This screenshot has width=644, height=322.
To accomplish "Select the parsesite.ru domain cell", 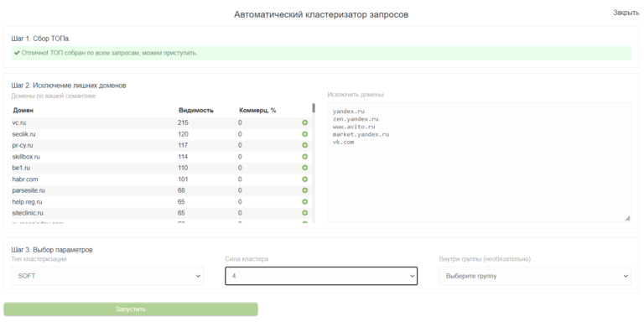I will [29, 190].
